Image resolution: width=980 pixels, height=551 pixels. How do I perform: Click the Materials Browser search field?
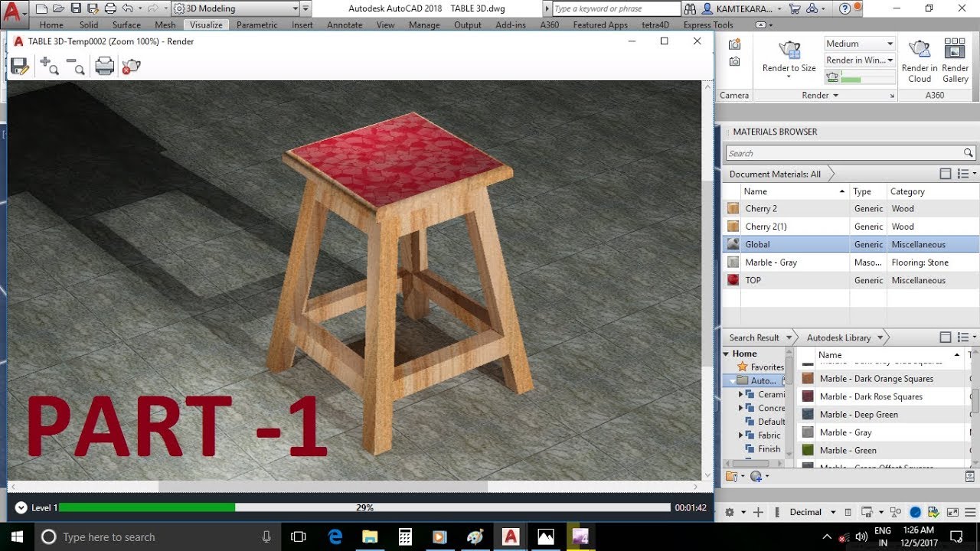click(x=850, y=153)
